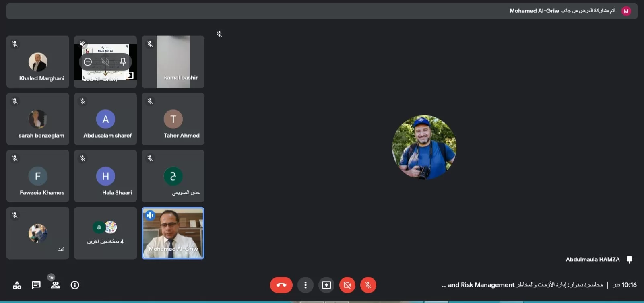Click Abdulmaula HAMZA's large profile picture
This screenshot has width=644, height=303.
(x=424, y=147)
